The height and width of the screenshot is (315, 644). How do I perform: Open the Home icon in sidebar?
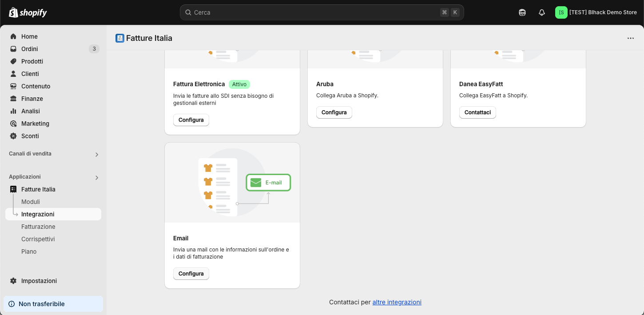tap(13, 36)
